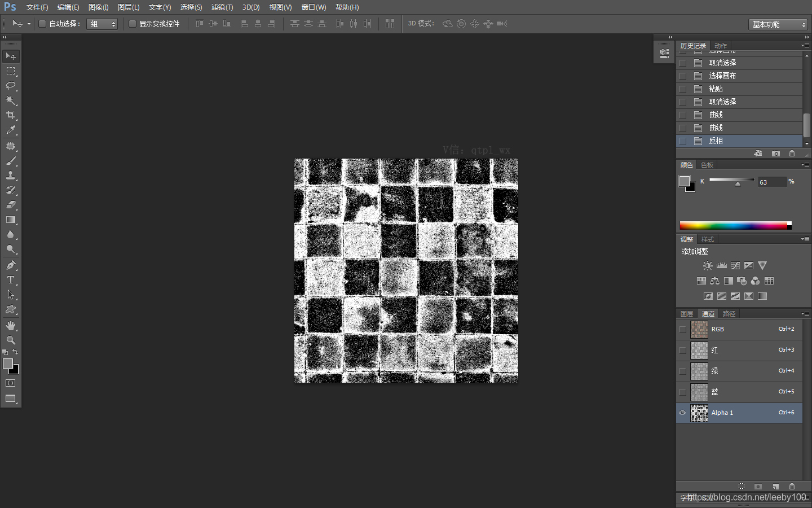Select the 曲线 history state above 反相

(739, 128)
